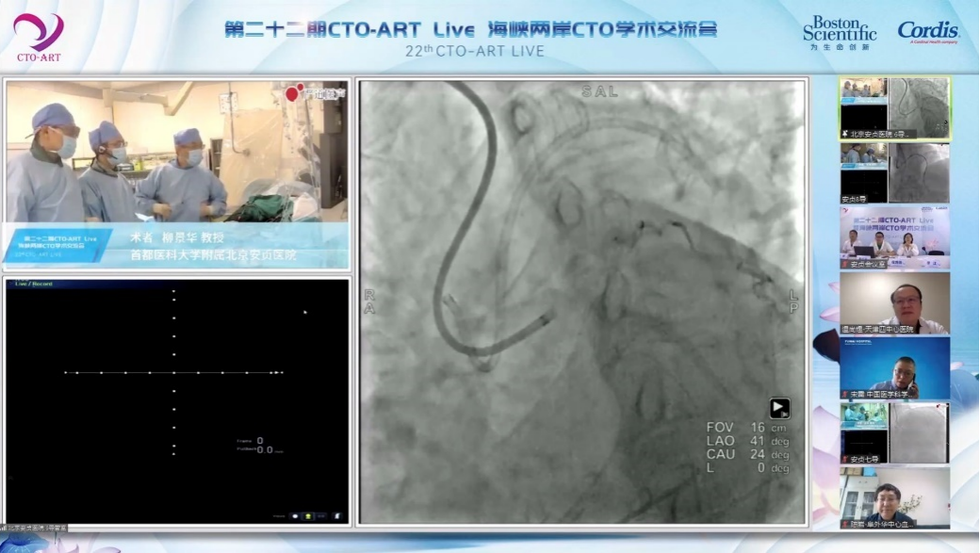Screen dimensions: 980x553
Task: Click the Cordis logo
Action: point(927,32)
